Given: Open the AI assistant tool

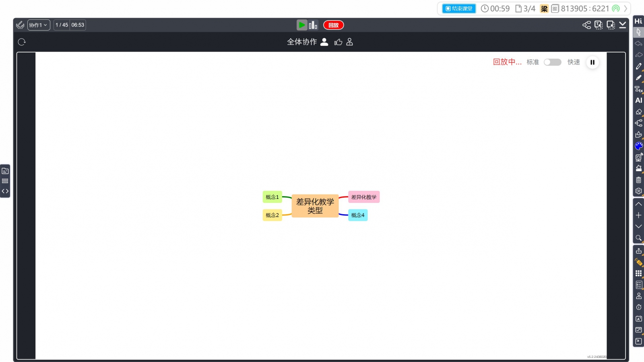Looking at the screenshot, I should [x=638, y=100].
